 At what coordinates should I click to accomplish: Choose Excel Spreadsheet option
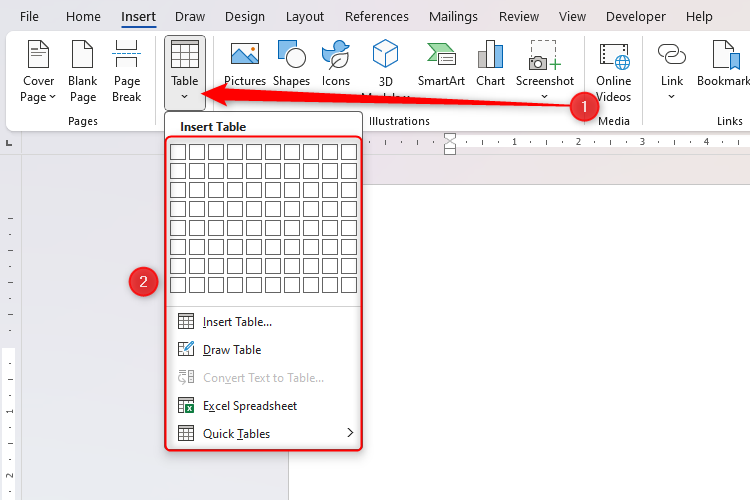(250, 406)
